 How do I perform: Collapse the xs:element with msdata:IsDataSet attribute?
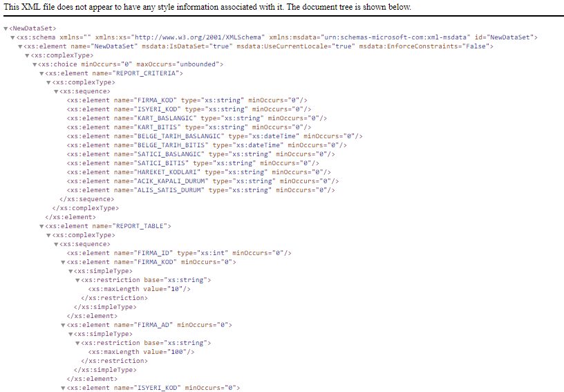tap(21, 46)
